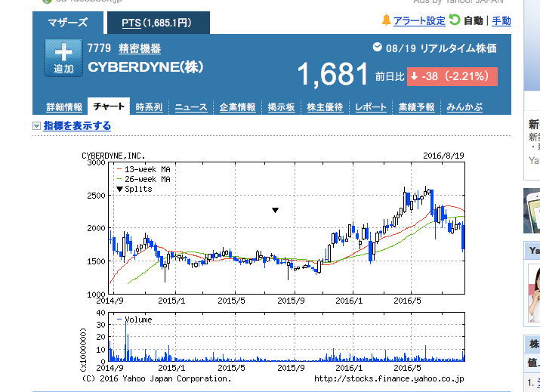Select the マザーズ market tab
The image size is (540, 392).
pyautogui.click(x=68, y=23)
